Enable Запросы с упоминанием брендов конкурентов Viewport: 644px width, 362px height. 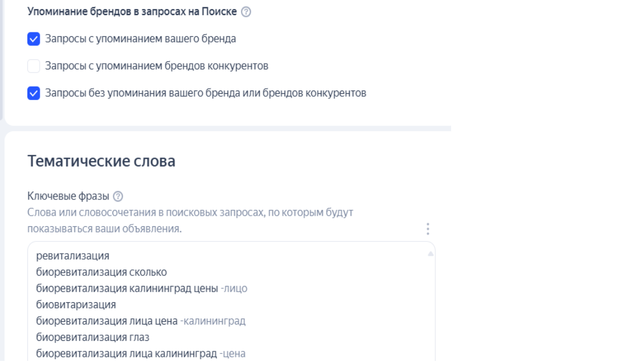coord(34,66)
